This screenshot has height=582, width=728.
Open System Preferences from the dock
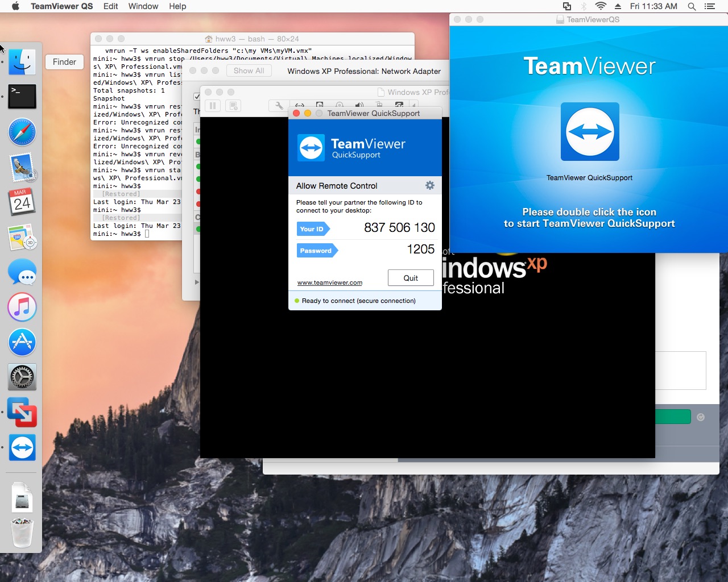[22, 377]
